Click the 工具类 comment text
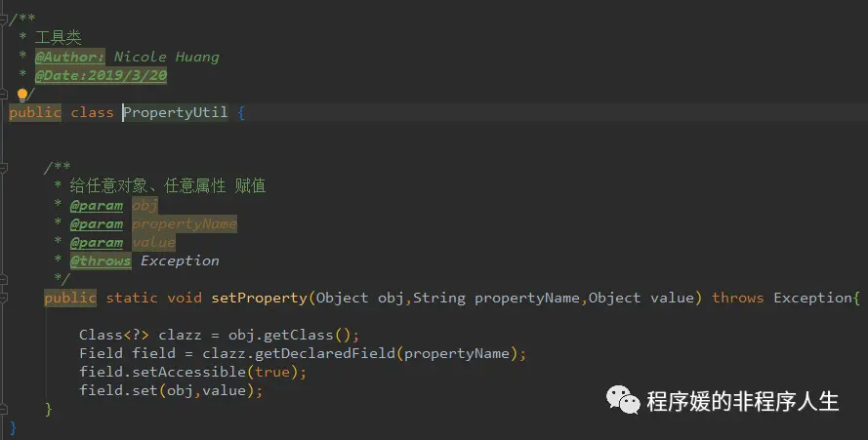The image size is (868, 440). [x=59, y=38]
